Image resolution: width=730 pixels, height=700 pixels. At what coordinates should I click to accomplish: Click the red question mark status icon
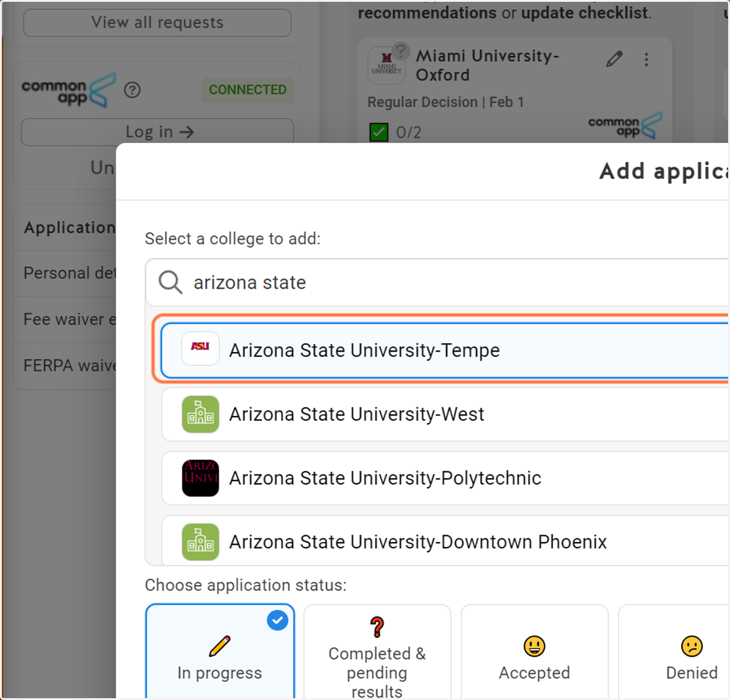(377, 627)
